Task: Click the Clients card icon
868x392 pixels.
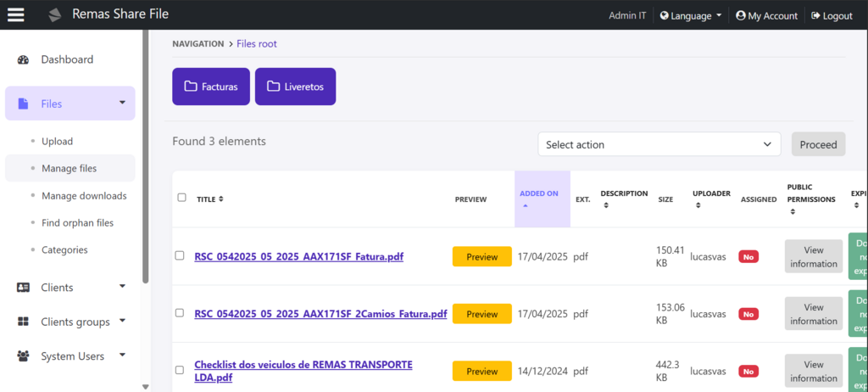Action: (23, 288)
